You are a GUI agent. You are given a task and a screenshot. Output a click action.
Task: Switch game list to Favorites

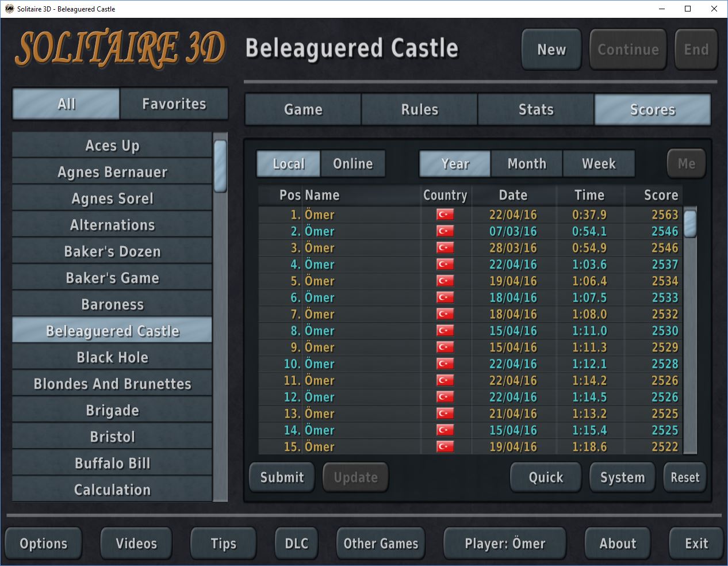(x=174, y=104)
